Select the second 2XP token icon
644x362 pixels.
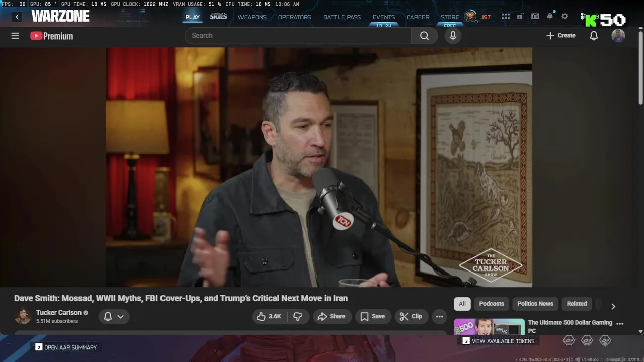pyautogui.click(x=587, y=340)
